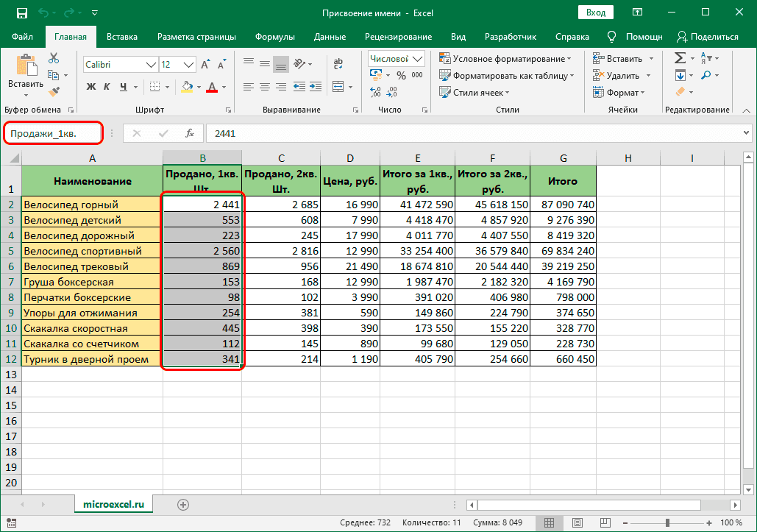Image resolution: width=757 pixels, height=532 pixels.
Task: Click the percent style icon
Action: tap(401, 75)
